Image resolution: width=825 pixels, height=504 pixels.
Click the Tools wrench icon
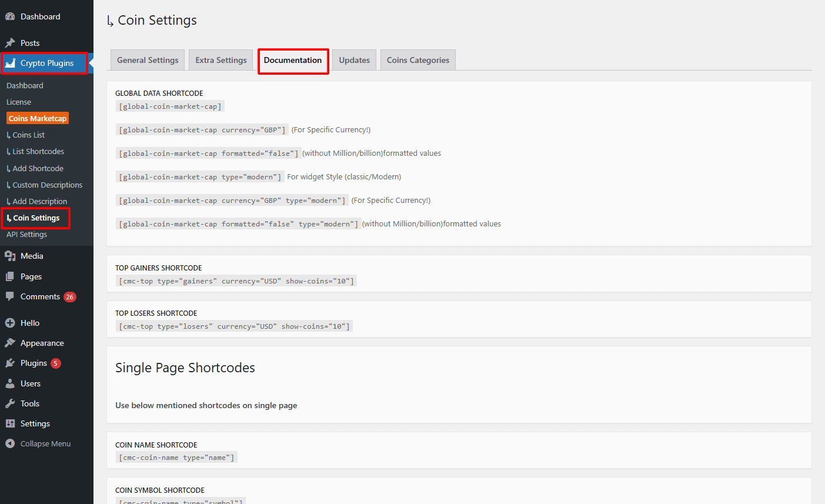tap(10, 403)
